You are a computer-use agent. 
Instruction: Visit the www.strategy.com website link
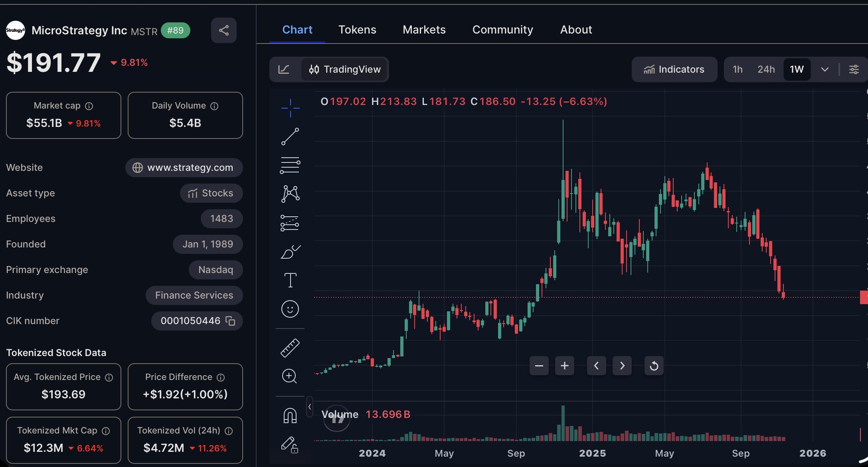pyautogui.click(x=184, y=168)
